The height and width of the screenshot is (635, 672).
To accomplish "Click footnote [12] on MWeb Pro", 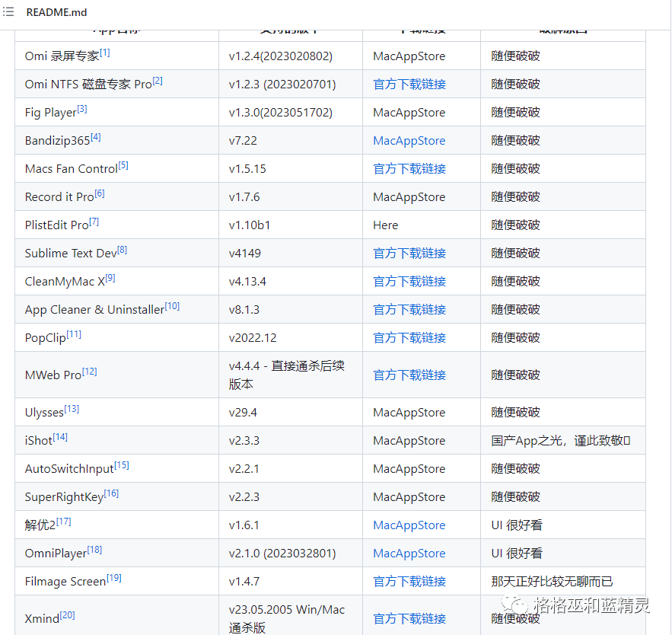I will (x=90, y=372).
